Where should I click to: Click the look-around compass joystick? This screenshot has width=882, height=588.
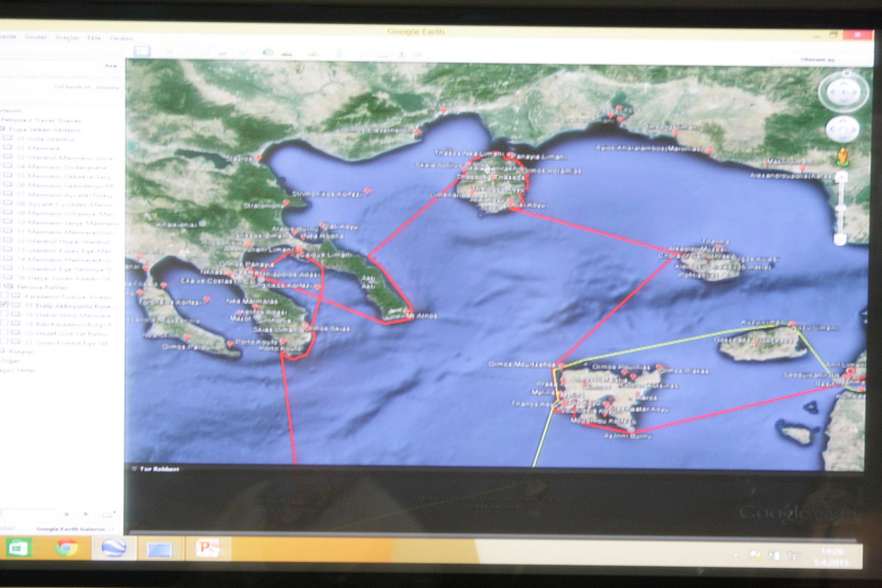pyautogui.click(x=843, y=92)
